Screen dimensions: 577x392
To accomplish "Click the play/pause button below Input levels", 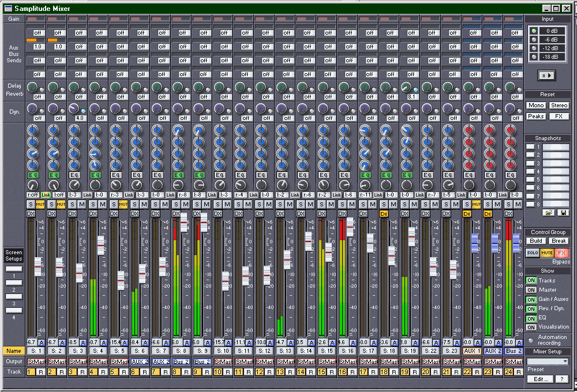I will click(546, 76).
